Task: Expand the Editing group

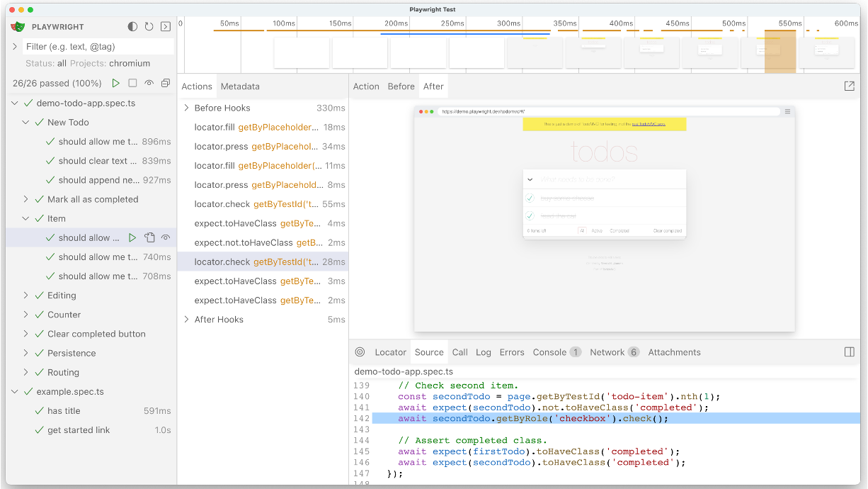Action: click(x=26, y=296)
